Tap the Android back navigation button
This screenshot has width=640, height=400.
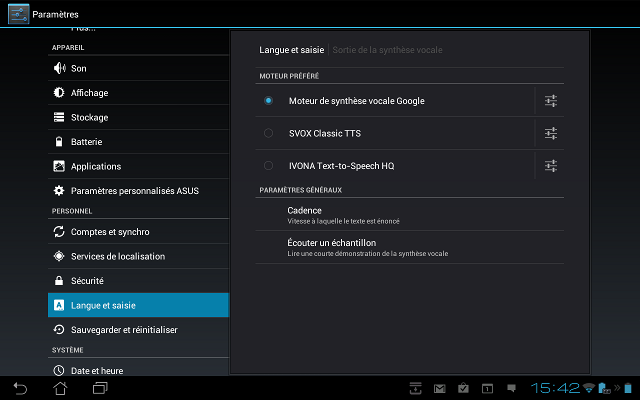[x=20, y=388]
